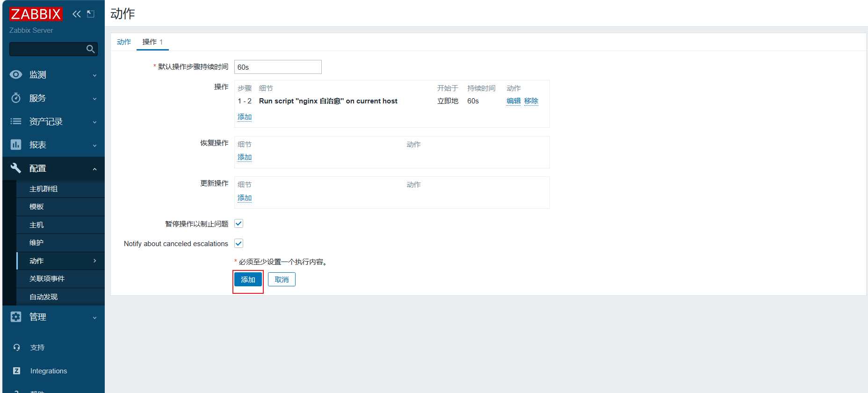Toggle 暂停操作以制止问题 checkbox
Viewport: 868px width, 393px height.
[239, 224]
